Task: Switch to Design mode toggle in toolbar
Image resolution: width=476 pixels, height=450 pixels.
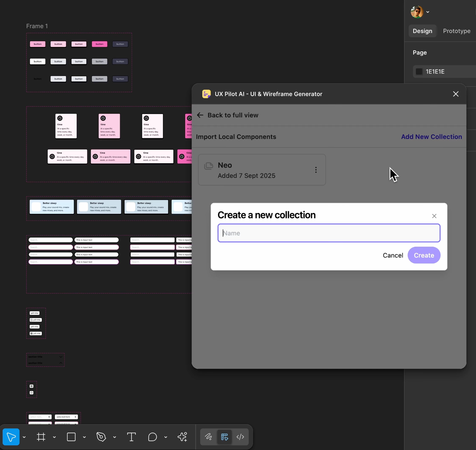Action: [x=224, y=437]
